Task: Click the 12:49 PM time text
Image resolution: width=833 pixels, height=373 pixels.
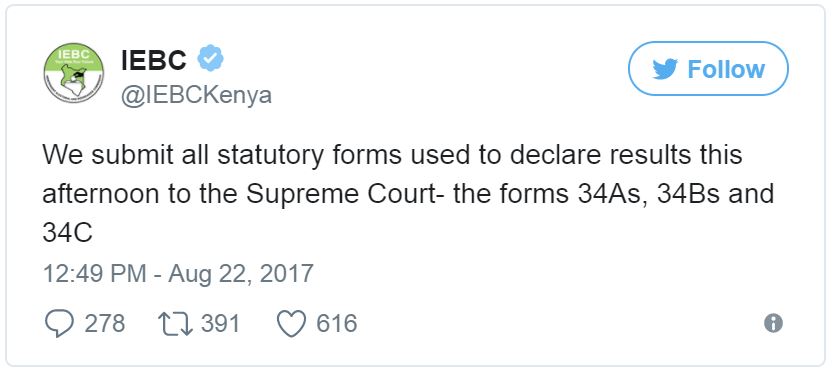Action: click(x=94, y=274)
